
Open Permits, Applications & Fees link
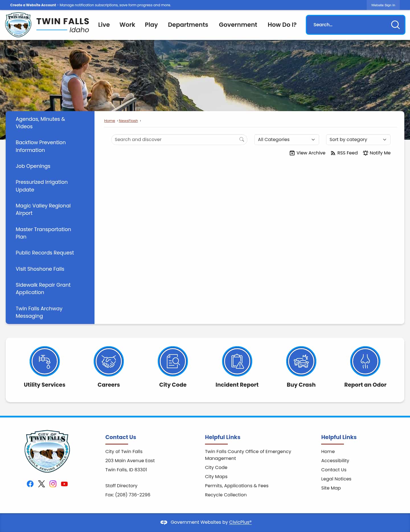pyautogui.click(x=237, y=486)
